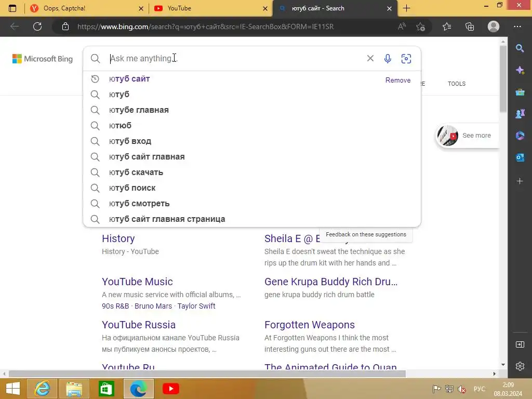Click the See more button

(x=467, y=136)
